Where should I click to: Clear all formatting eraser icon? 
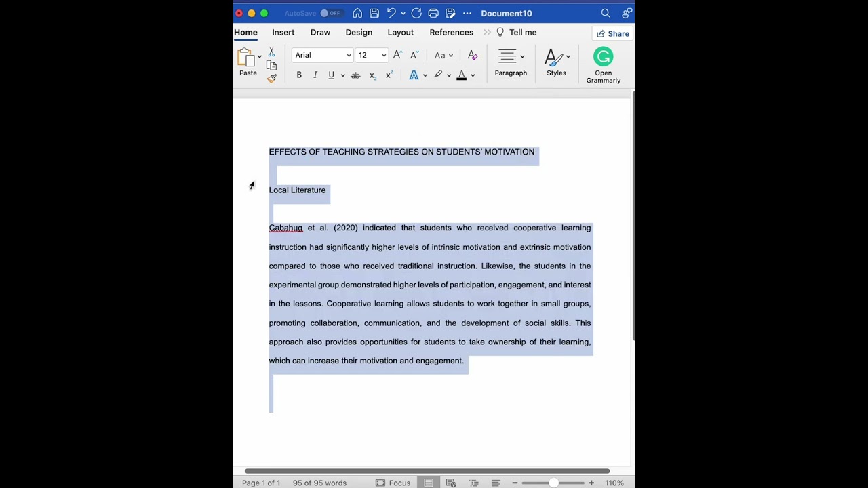click(x=473, y=55)
